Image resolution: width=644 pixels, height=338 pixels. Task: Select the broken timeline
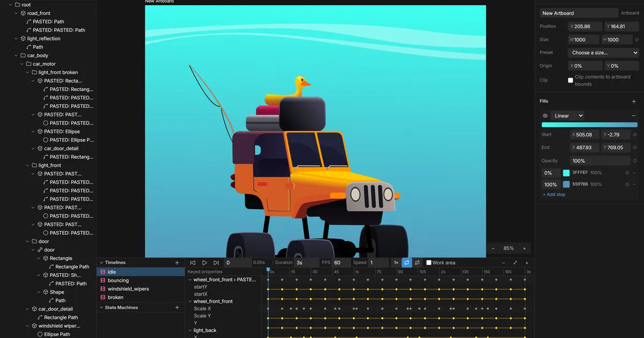click(x=141, y=297)
